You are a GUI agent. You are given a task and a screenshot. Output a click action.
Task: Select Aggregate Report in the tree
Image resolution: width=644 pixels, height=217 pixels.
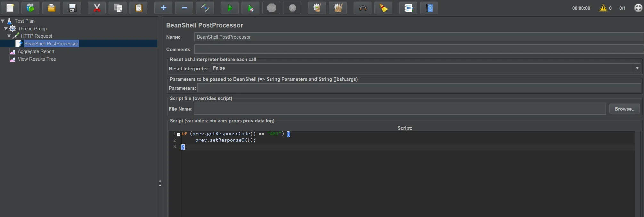coord(36,51)
